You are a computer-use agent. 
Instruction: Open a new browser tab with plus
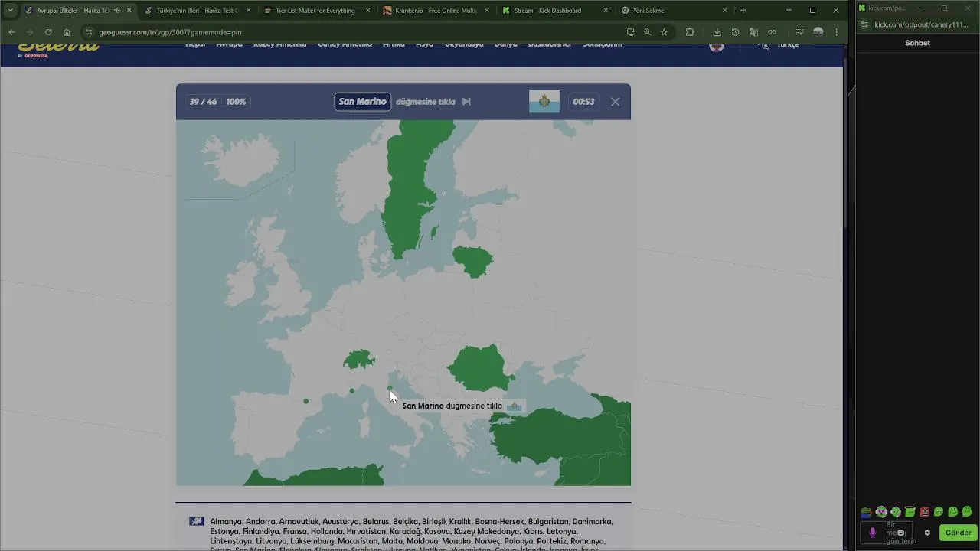pos(743,11)
